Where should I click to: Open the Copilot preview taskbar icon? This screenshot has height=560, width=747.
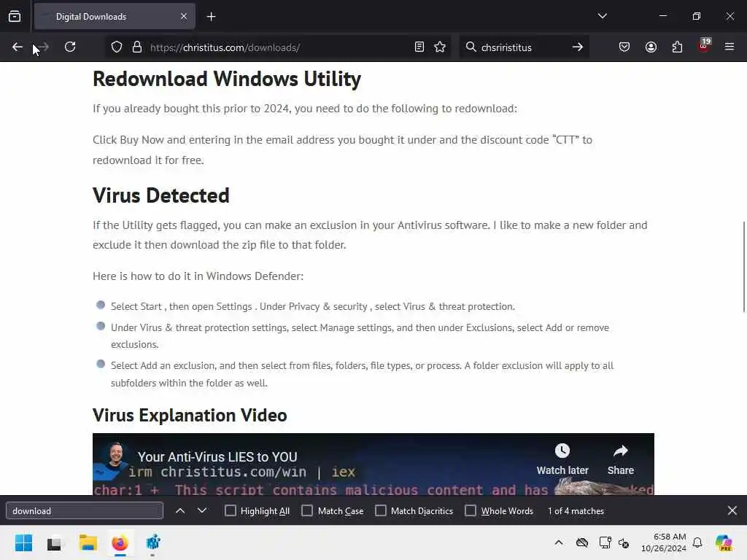point(724,542)
